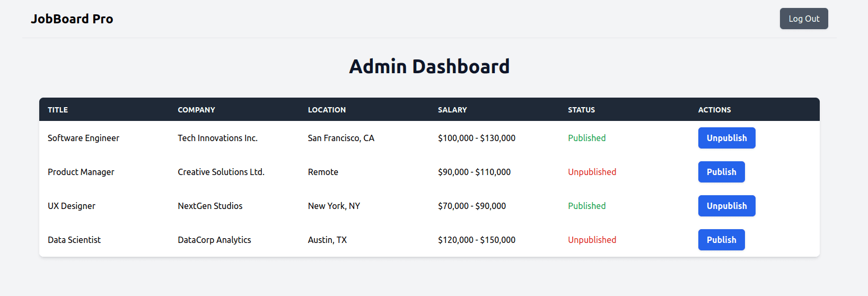Viewport: 868px width, 296px height.
Task: Click the COMPANY column header
Action: click(x=196, y=110)
